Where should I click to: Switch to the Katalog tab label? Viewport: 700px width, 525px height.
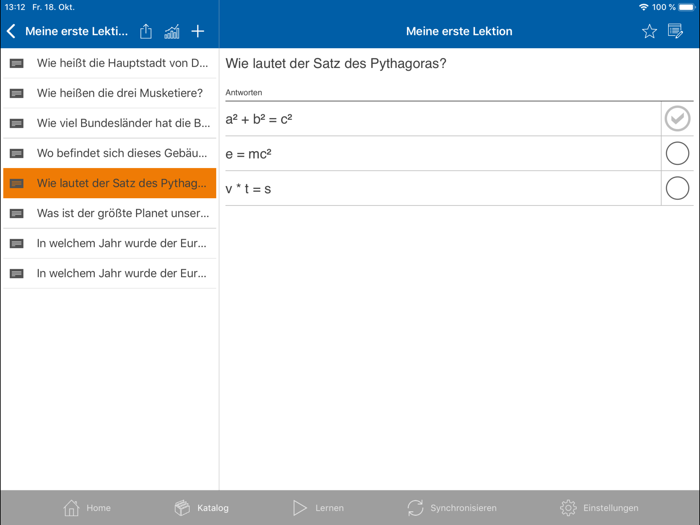[x=213, y=508]
